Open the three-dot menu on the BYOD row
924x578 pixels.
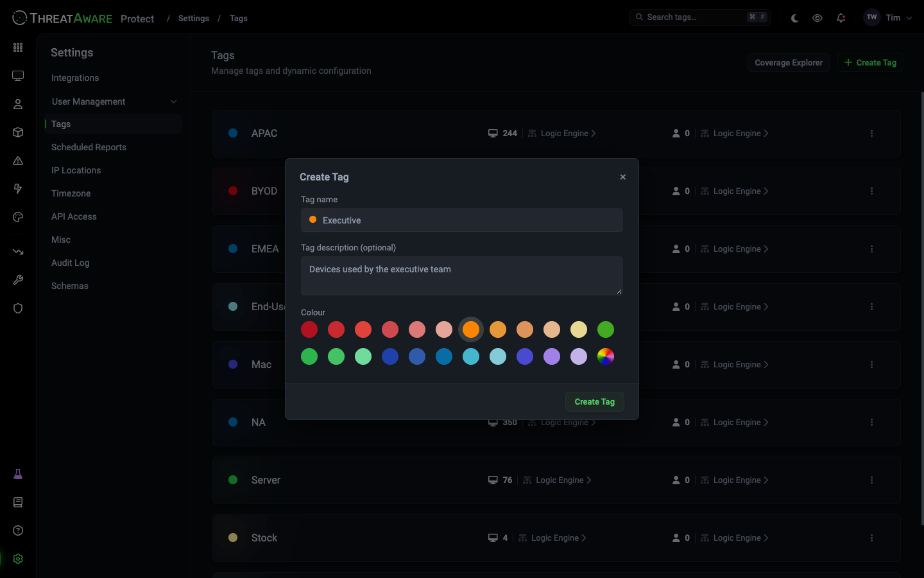coord(871,191)
